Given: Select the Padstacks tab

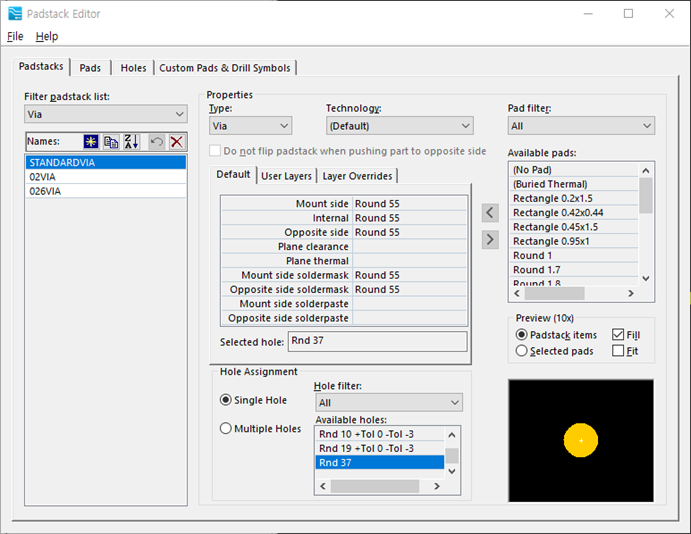Looking at the screenshot, I should click(x=41, y=66).
